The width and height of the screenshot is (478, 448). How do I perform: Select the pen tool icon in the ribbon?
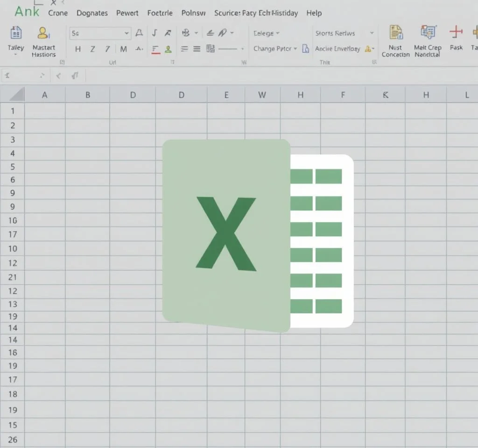click(x=223, y=33)
